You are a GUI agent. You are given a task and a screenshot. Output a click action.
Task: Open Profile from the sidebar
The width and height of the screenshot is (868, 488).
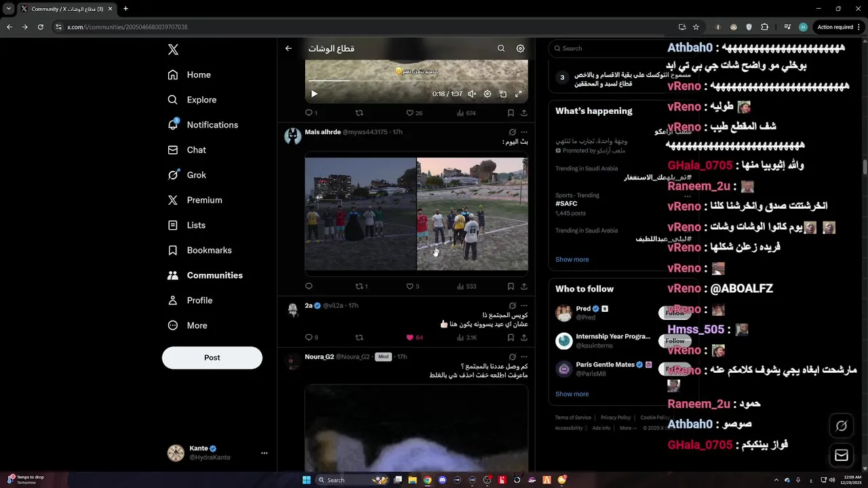[191, 300]
